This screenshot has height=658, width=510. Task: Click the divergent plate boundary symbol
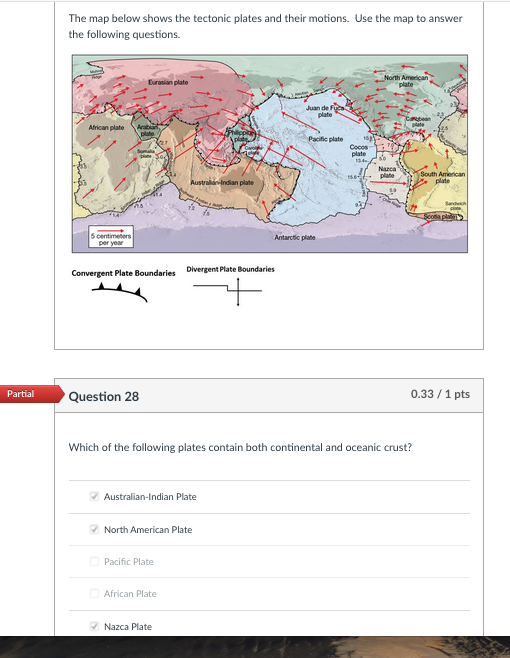point(228,290)
